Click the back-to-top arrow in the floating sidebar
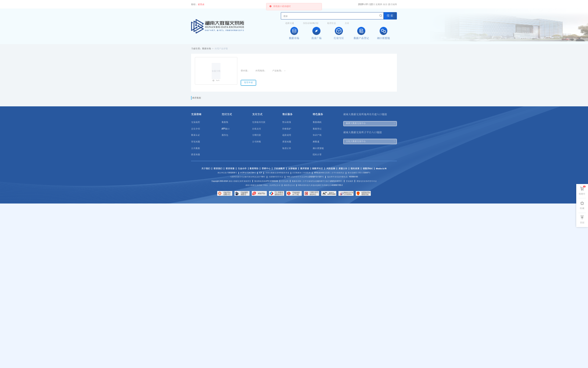Image resolution: width=588 pixels, height=368 pixels. (582, 217)
